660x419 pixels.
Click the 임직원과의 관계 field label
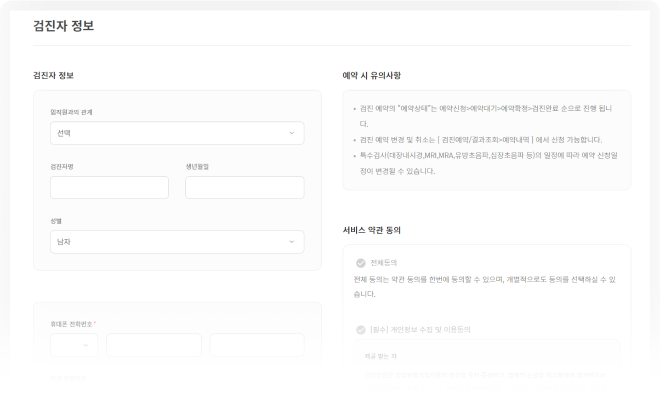(x=71, y=112)
